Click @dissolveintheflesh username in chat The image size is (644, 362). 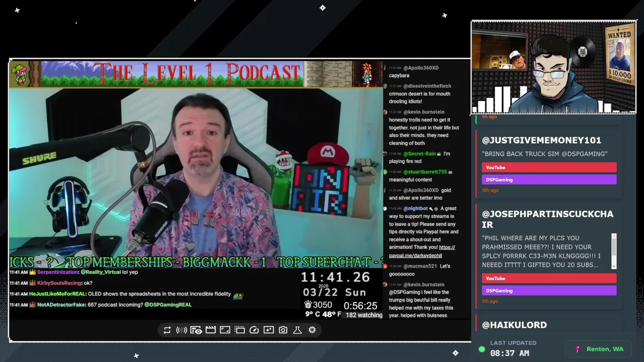[427, 86]
